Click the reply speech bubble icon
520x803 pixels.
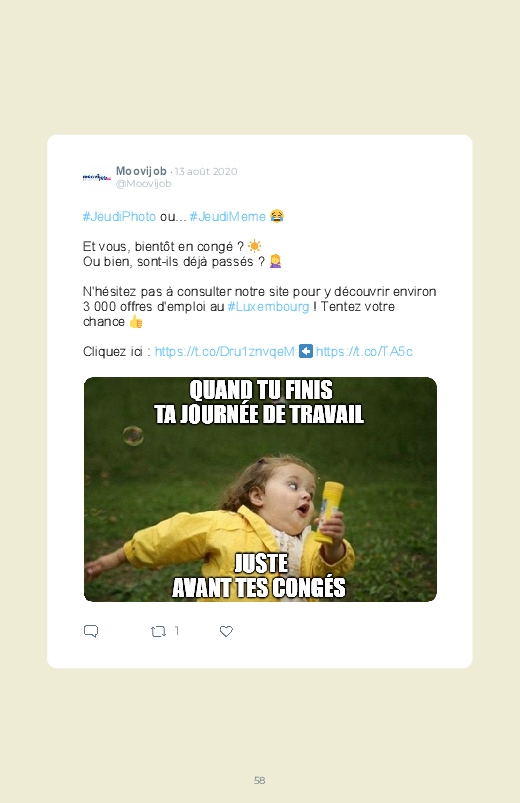[x=91, y=631]
